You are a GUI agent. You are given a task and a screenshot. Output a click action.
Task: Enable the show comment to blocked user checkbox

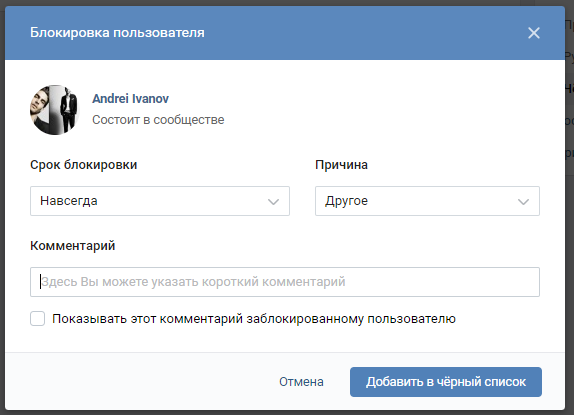[x=38, y=318]
